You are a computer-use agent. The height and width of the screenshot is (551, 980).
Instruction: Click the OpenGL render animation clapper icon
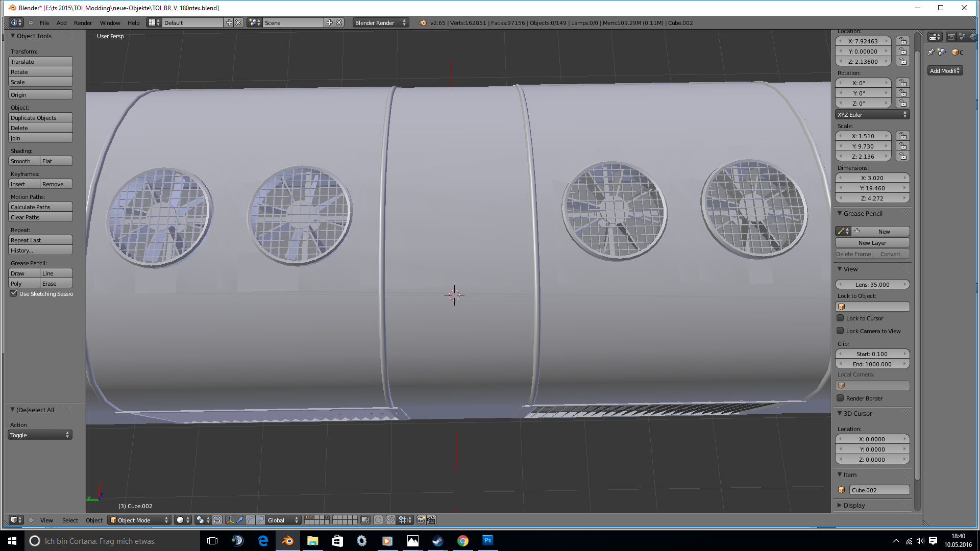point(431,520)
